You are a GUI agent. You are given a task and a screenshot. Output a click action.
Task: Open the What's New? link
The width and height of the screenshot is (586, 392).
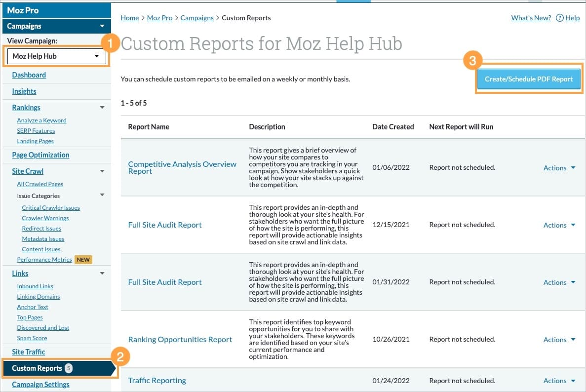click(x=531, y=18)
